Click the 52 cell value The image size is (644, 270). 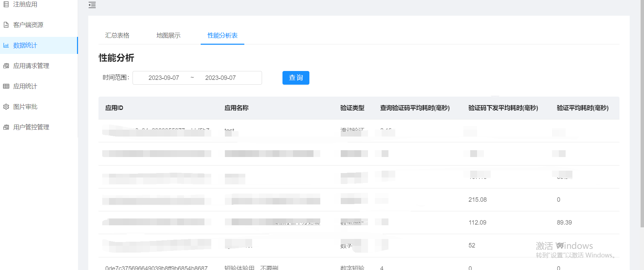472,245
